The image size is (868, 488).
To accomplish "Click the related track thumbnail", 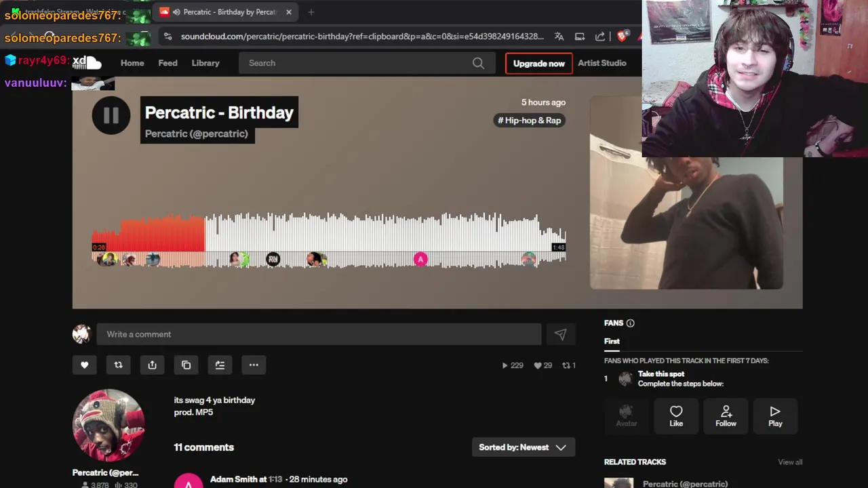I will tap(618, 483).
